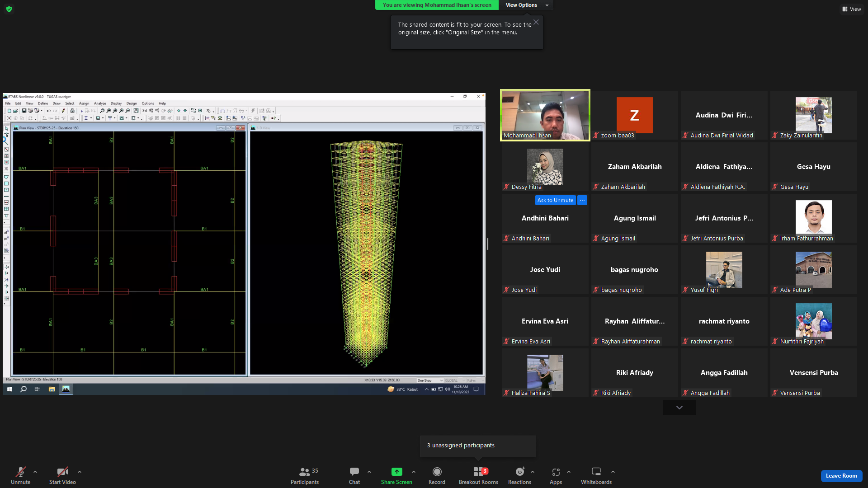Toggle meeting recording with Record
This screenshot has width=868, height=488.
click(x=437, y=476)
